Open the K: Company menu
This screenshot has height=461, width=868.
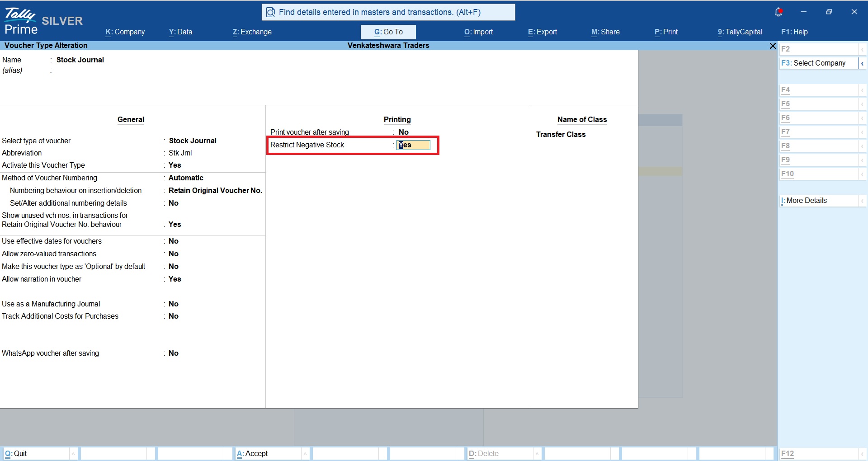[125, 32]
